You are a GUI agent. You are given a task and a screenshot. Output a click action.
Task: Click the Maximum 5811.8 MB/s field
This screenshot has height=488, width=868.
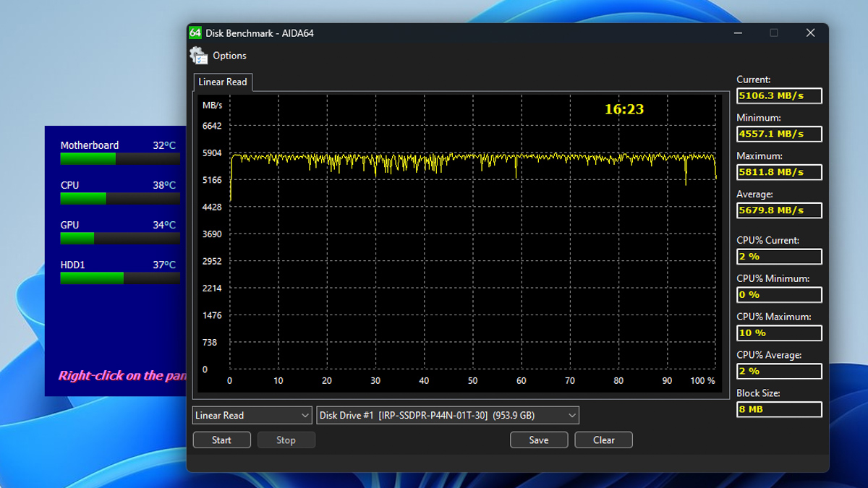(779, 172)
